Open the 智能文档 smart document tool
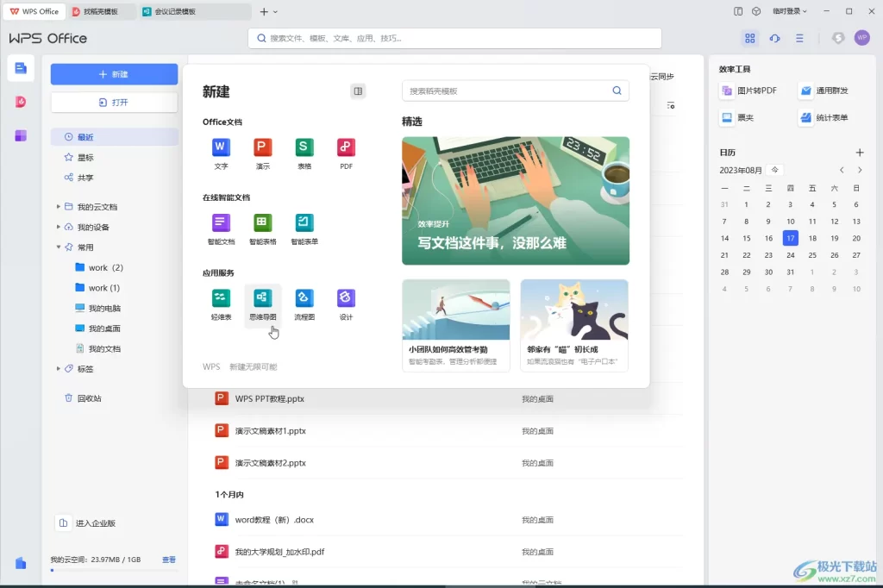The width and height of the screenshot is (883, 588). coord(221,224)
